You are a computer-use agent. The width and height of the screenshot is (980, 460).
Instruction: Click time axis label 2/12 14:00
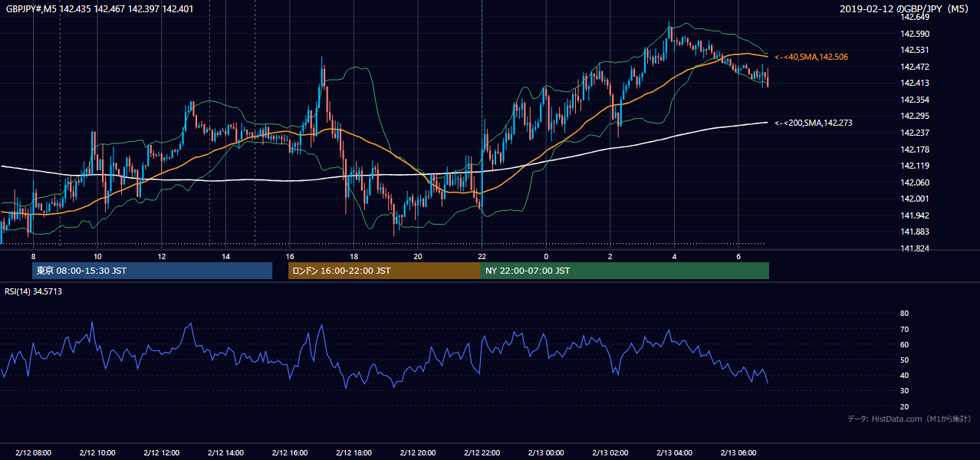point(225,452)
